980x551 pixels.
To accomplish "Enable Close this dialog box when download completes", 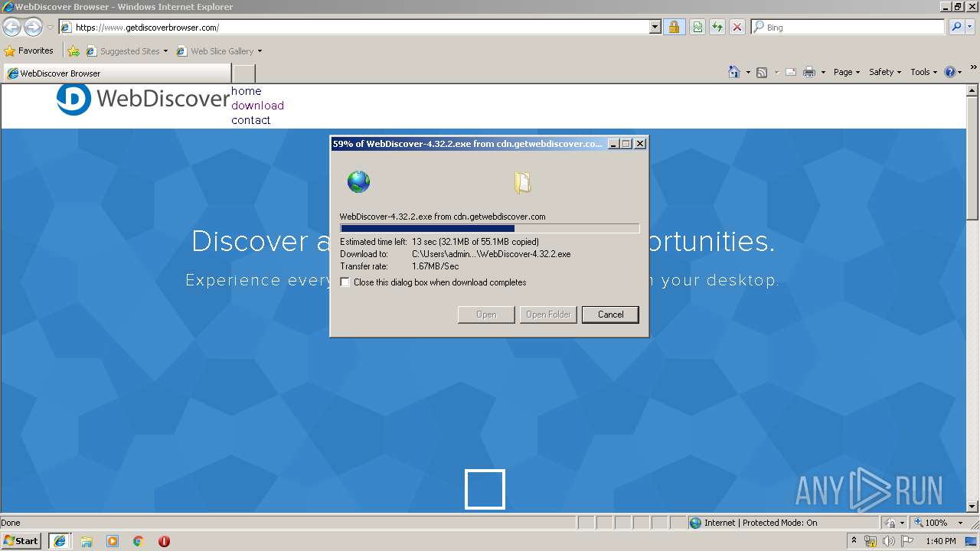I will [345, 282].
